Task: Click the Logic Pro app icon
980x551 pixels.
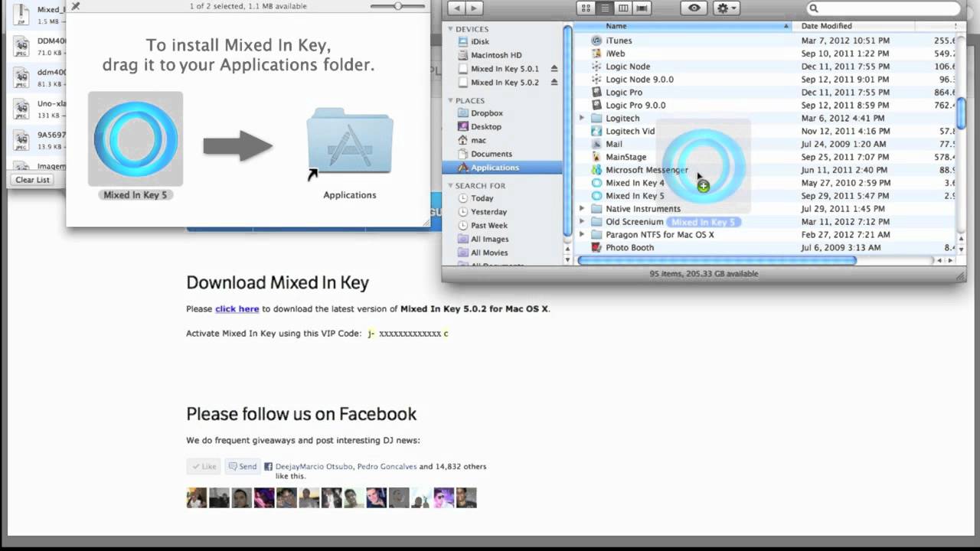Action: 597,93
